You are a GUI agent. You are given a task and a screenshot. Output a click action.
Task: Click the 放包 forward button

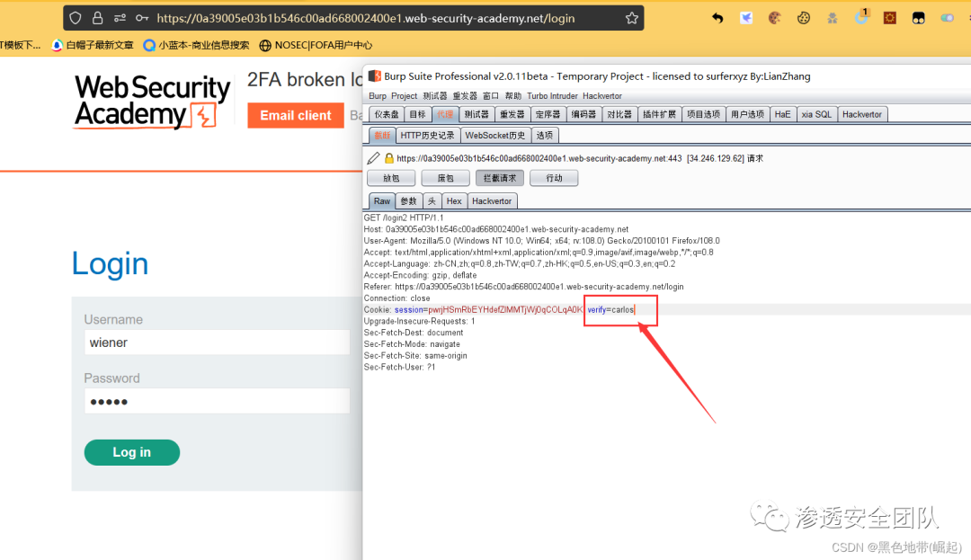391,178
